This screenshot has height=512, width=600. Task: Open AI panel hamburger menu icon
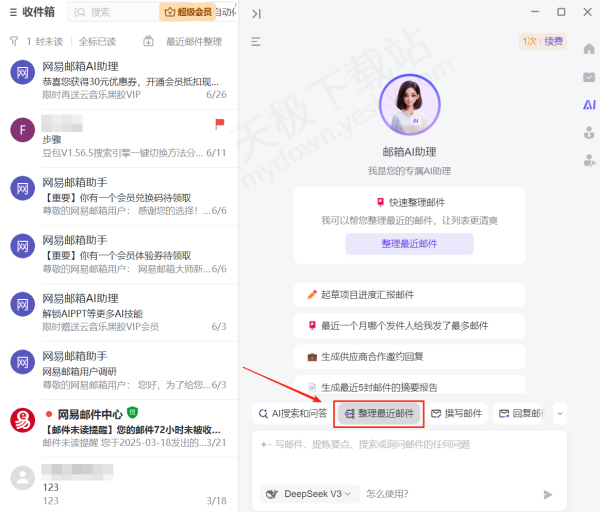click(x=256, y=42)
